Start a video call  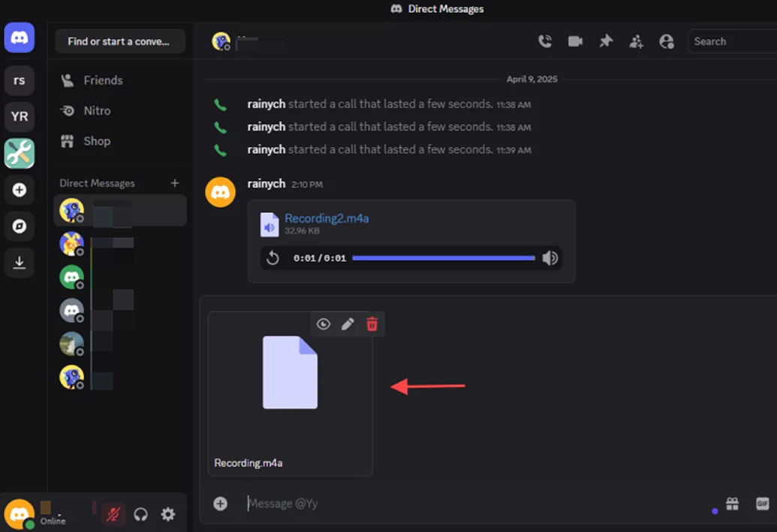[575, 41]
